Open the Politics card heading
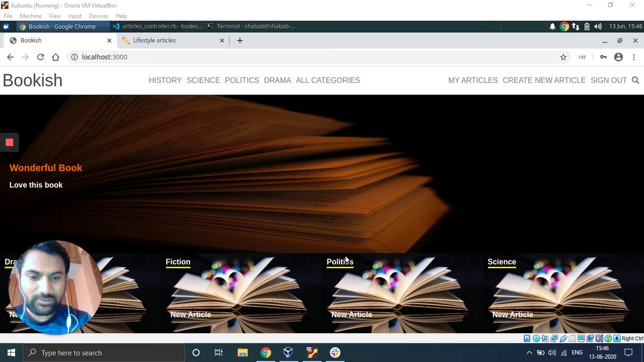644x362 pixels. tap(340, 262)
